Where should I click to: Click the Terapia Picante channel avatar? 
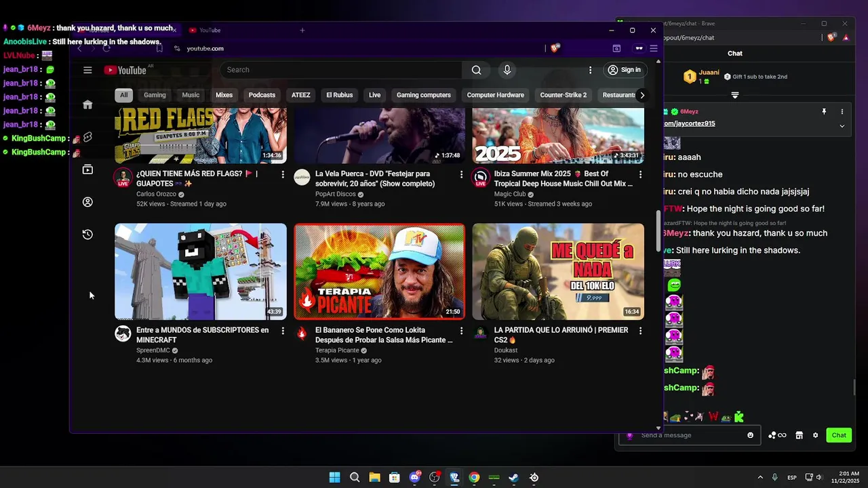[302, 333]
